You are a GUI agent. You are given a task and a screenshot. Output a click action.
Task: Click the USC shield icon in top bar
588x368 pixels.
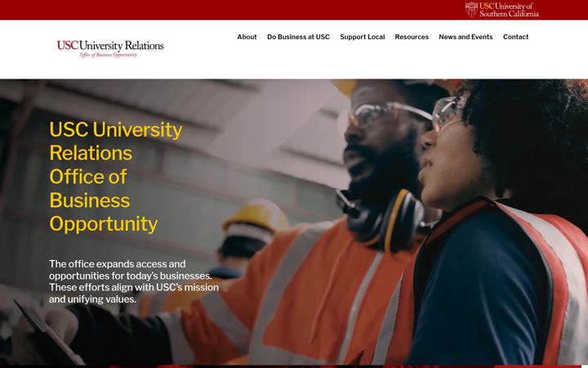pyautogui.click(x=471, y=10)
